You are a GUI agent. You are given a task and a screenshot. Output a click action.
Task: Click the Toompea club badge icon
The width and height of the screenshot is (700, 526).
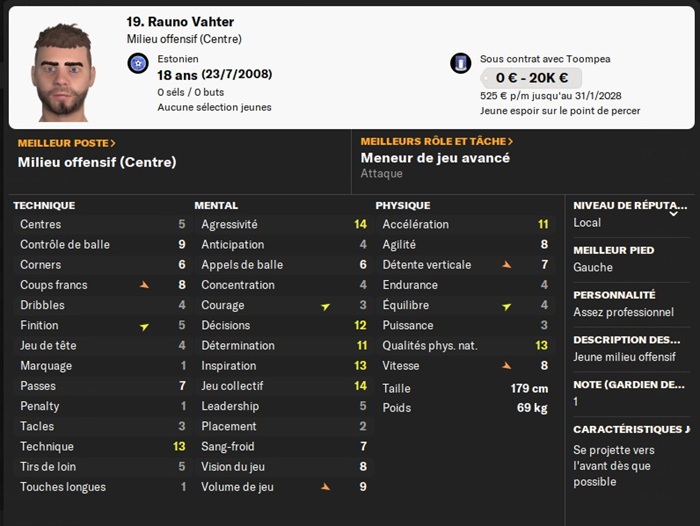point(460,63)
